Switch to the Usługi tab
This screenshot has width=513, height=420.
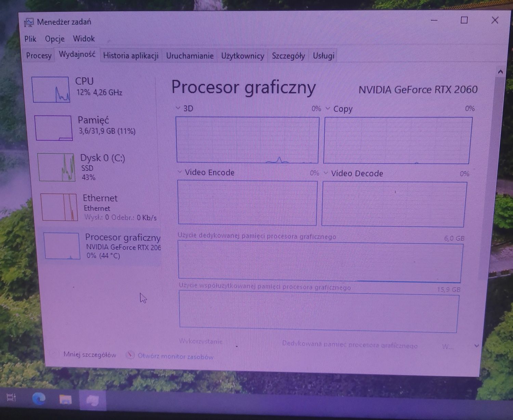pos(324,56)
